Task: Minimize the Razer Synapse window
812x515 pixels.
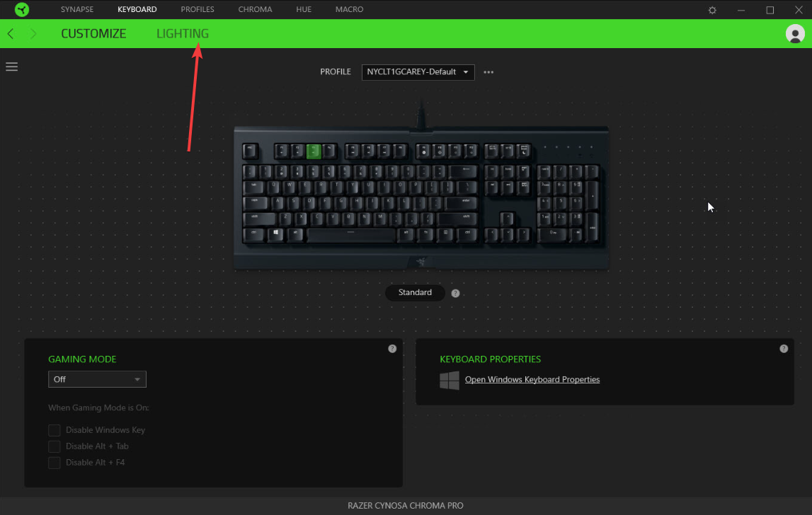Action: [741, 10]
